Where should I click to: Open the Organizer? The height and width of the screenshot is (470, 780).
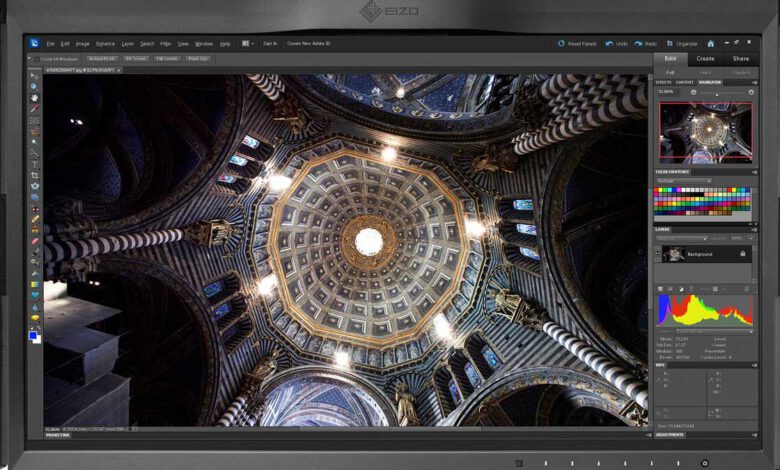[x=682, y=44]
